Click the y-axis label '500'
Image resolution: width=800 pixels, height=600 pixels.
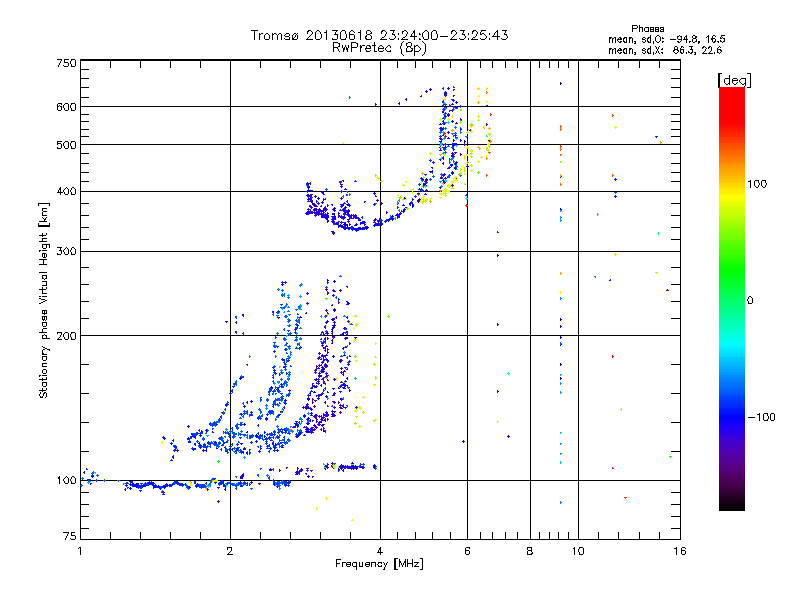66,145
